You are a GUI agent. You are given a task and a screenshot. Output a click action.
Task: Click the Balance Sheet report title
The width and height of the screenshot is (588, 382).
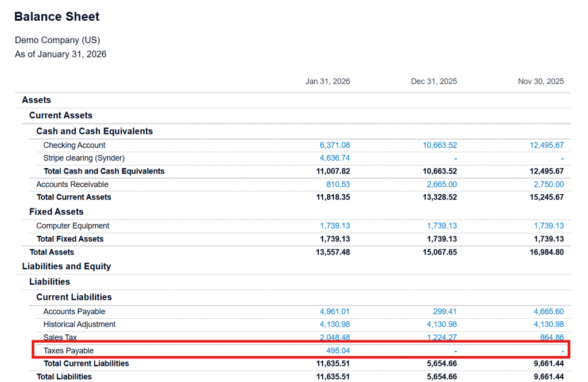(x=57, y=17)
